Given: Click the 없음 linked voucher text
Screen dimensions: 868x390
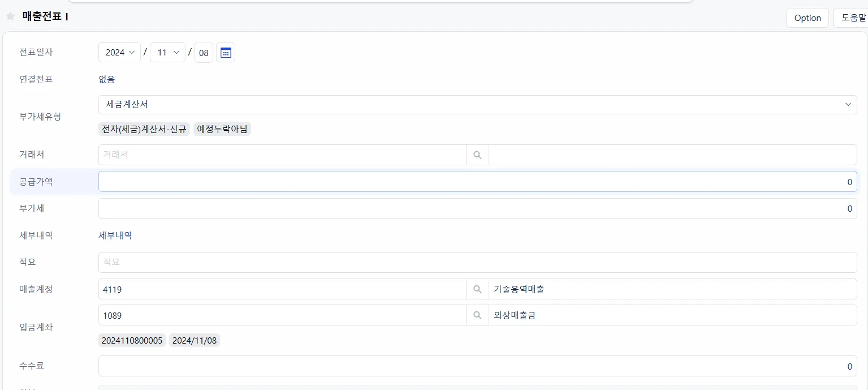Looking at the screenshot, I should (x=107, y=79).
